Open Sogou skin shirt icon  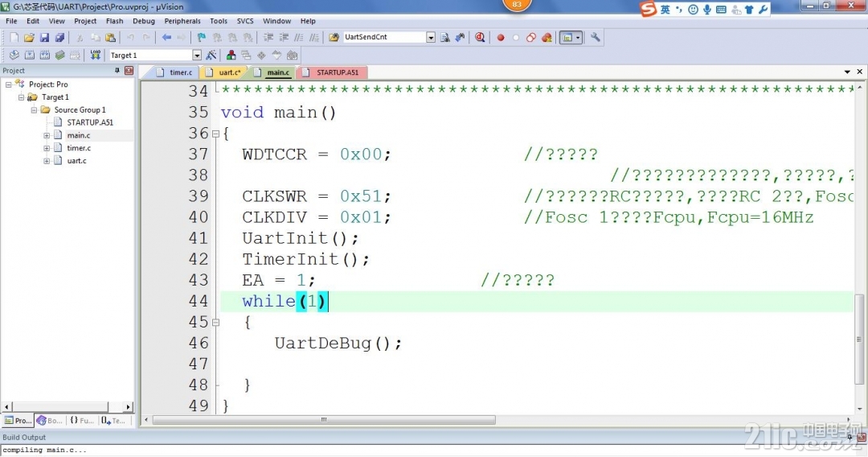(x=749, y=10)
